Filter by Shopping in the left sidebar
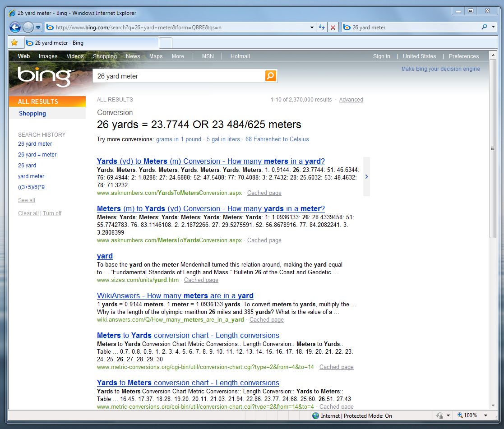504x429 pixels. click(x=32, y=113)
